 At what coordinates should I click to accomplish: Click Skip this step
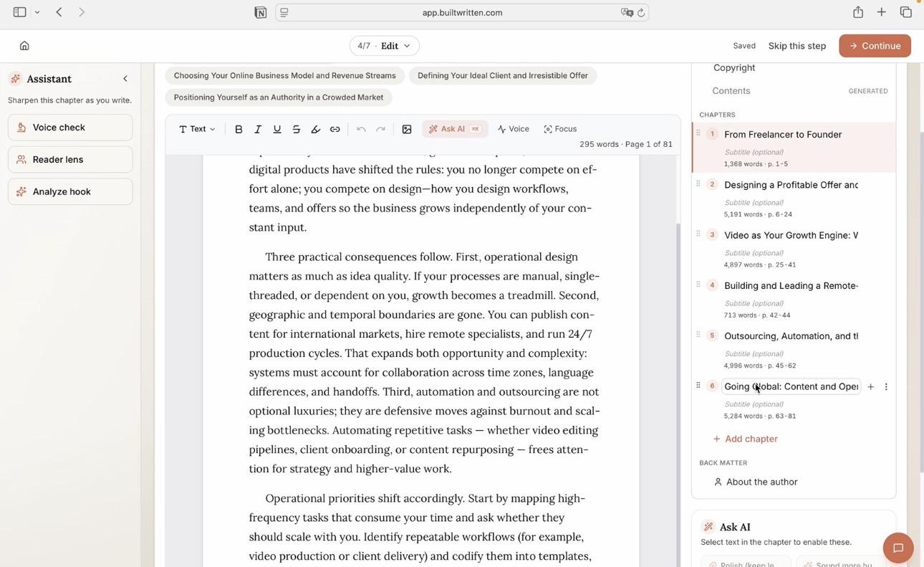coord(797,46)
